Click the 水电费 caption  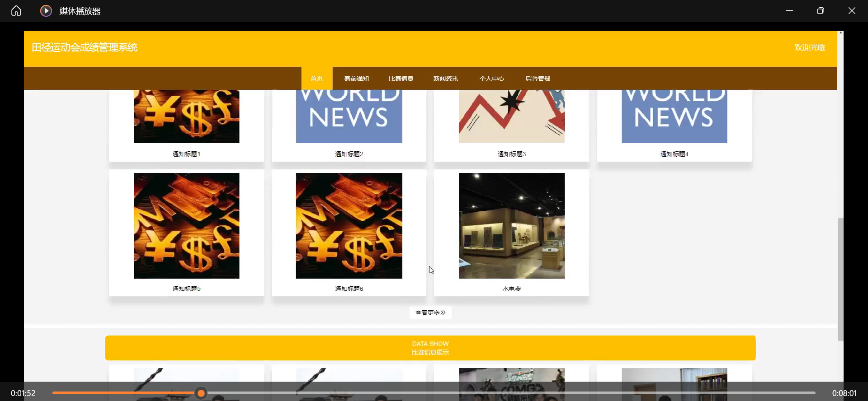coord(512,289)
